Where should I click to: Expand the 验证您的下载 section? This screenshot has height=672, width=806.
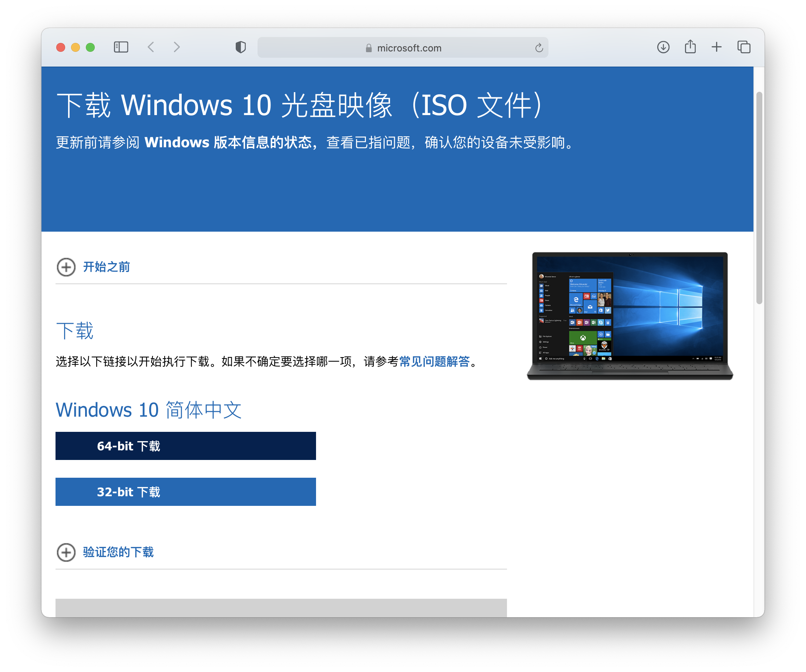(105, 552)
